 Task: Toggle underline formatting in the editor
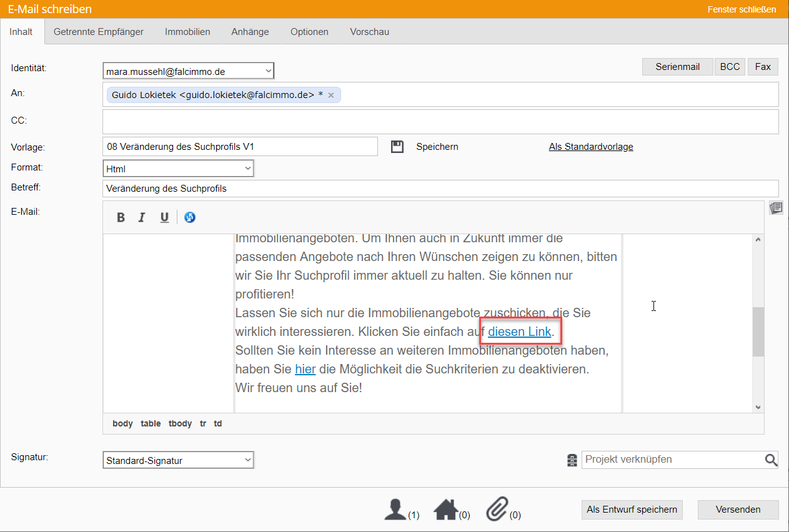coord(164,217)
